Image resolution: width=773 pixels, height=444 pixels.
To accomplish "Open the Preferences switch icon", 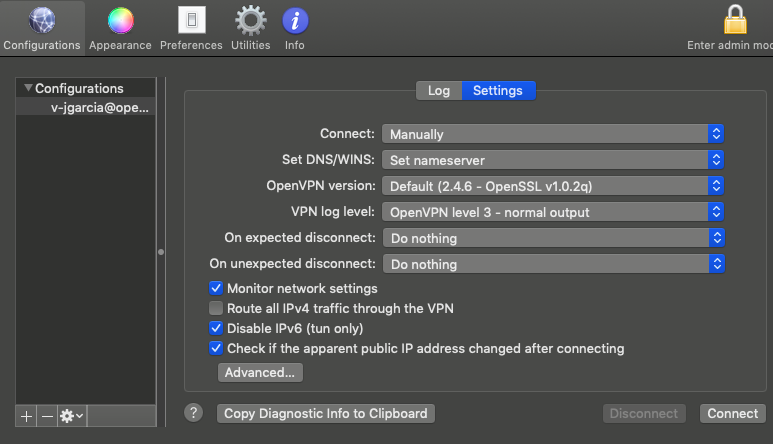I will click(192, 20).
